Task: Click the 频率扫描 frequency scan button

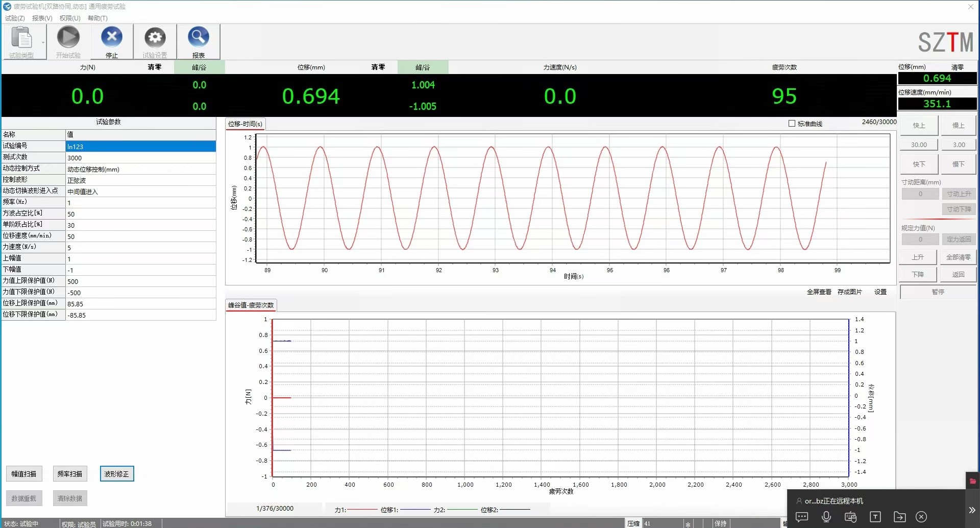Action: (x=69, y=474)
